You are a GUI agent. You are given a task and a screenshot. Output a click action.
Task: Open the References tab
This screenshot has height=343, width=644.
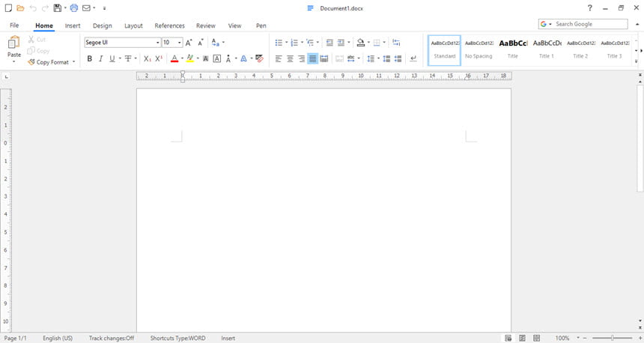pos(169,25)
